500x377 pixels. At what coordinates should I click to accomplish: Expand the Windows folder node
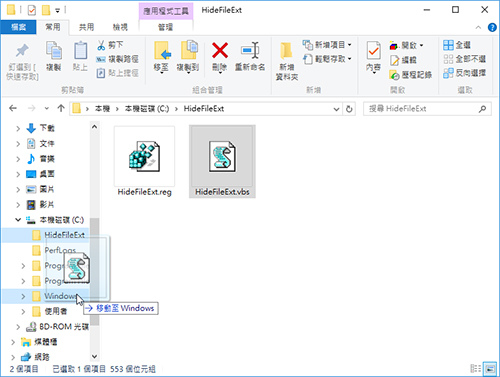coord(23,296)
